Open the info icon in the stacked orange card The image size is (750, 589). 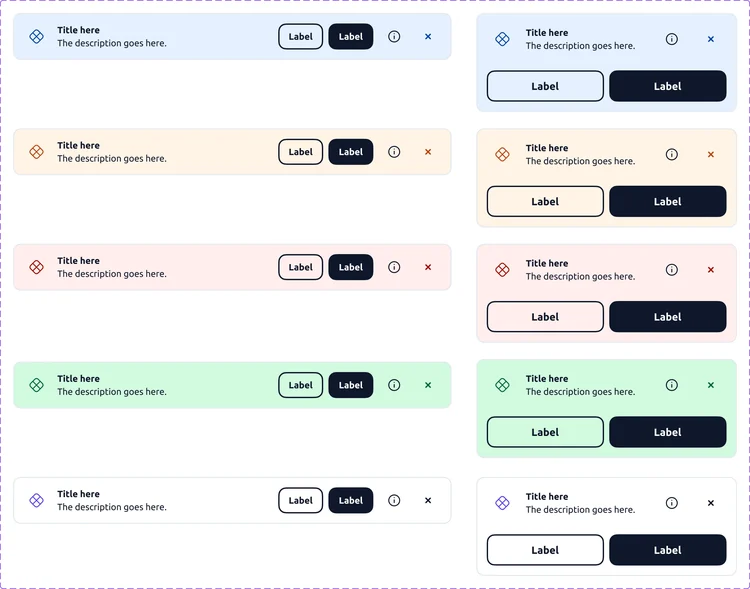tap(672, 154)
